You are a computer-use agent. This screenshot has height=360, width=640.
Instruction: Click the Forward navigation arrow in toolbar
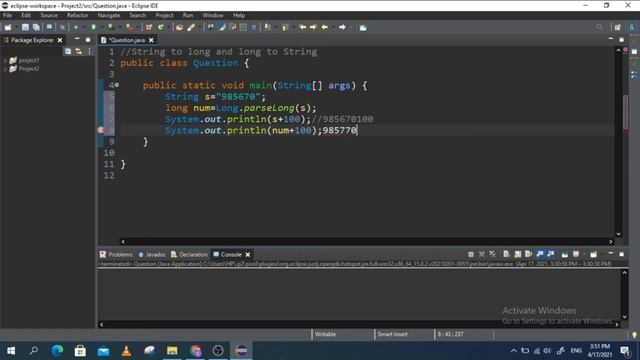point(342,27)
